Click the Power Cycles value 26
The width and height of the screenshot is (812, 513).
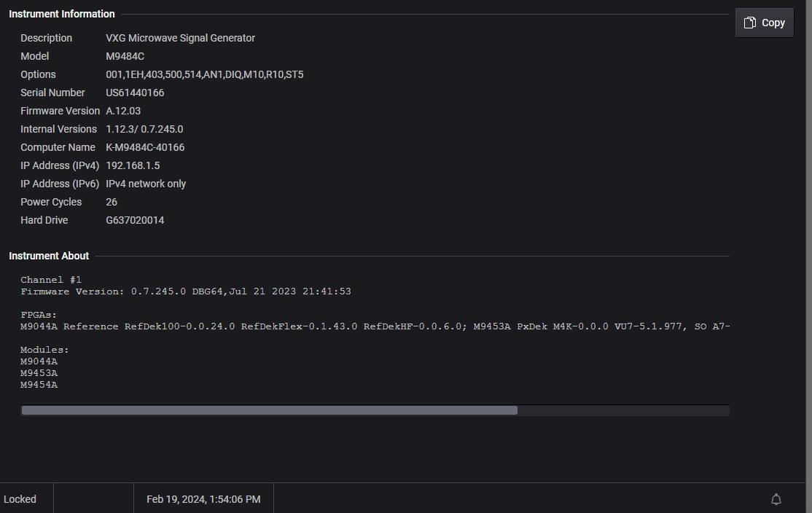coord(112,202)
